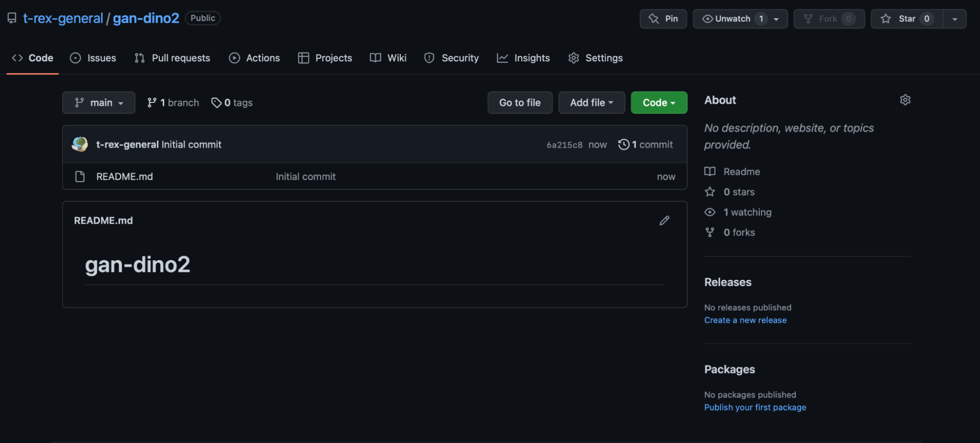
Task: Click the file icon next to README.md
Action: [x=80, y=176]
